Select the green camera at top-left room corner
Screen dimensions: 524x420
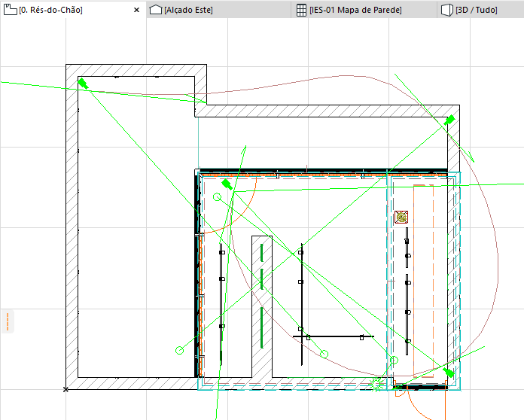coord(83,84)
